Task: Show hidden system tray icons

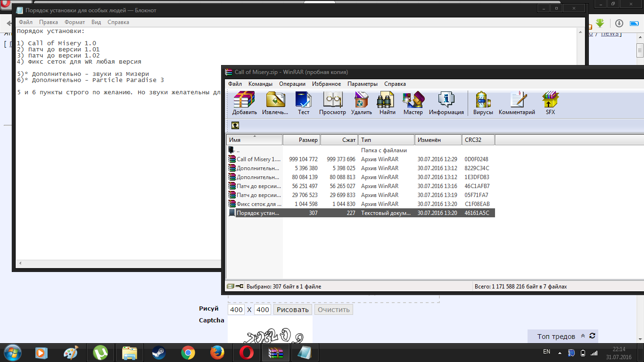Action: point(560,353)
